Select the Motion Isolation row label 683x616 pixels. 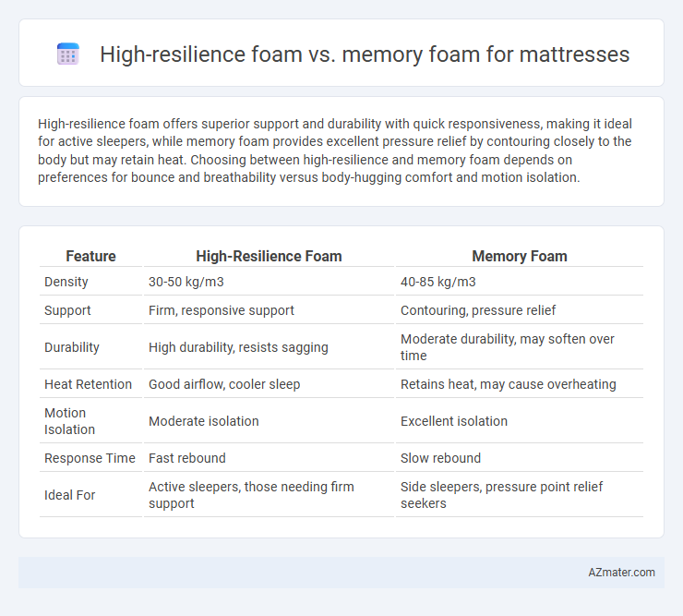(70, 421)
